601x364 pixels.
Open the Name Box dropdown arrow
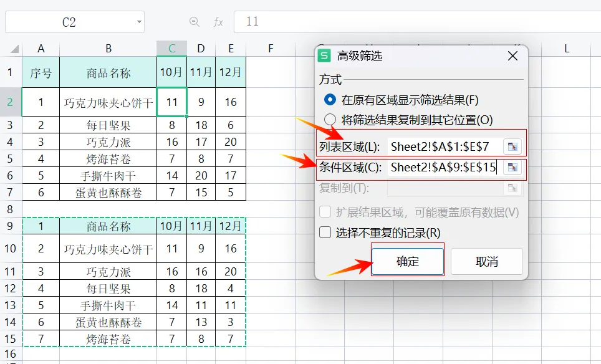(139, 22)
